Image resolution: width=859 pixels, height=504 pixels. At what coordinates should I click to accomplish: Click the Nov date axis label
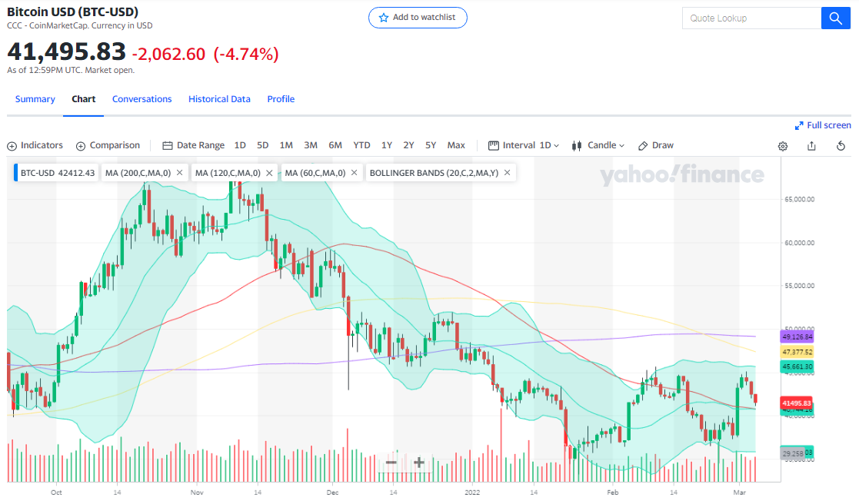point(197,492)
